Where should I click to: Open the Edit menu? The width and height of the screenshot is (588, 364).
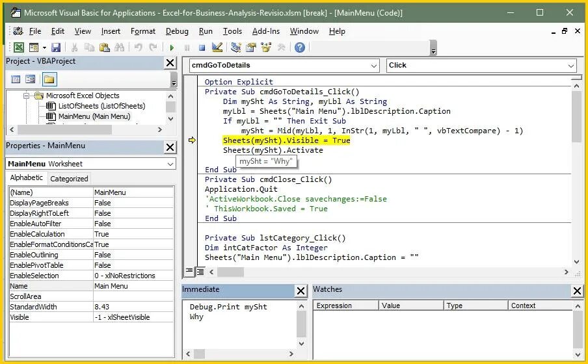click(58, 31)
